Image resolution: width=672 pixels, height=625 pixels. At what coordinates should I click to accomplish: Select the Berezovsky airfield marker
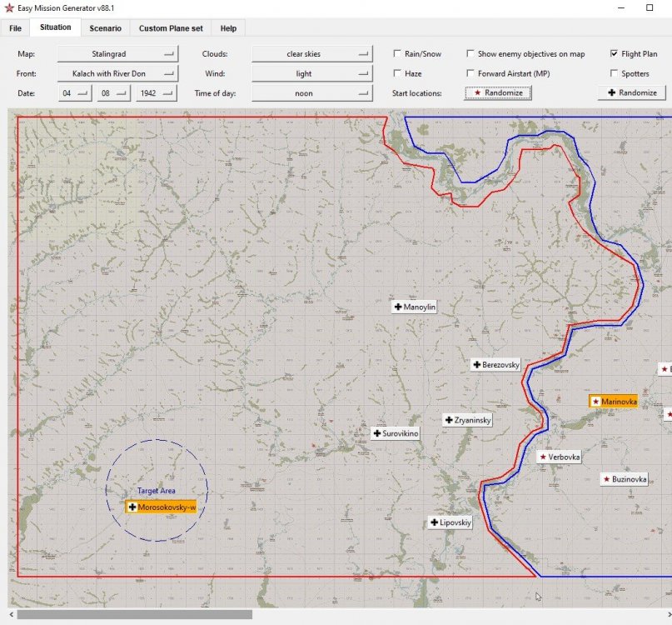495,365
